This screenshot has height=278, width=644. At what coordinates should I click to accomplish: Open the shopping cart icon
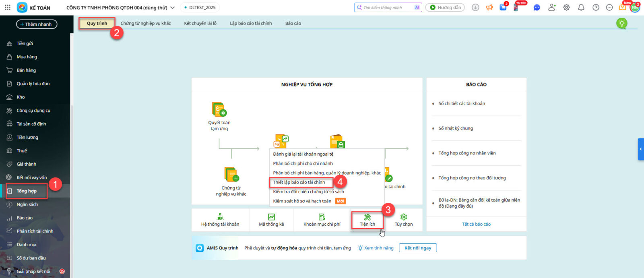click(x=503, y=7)
